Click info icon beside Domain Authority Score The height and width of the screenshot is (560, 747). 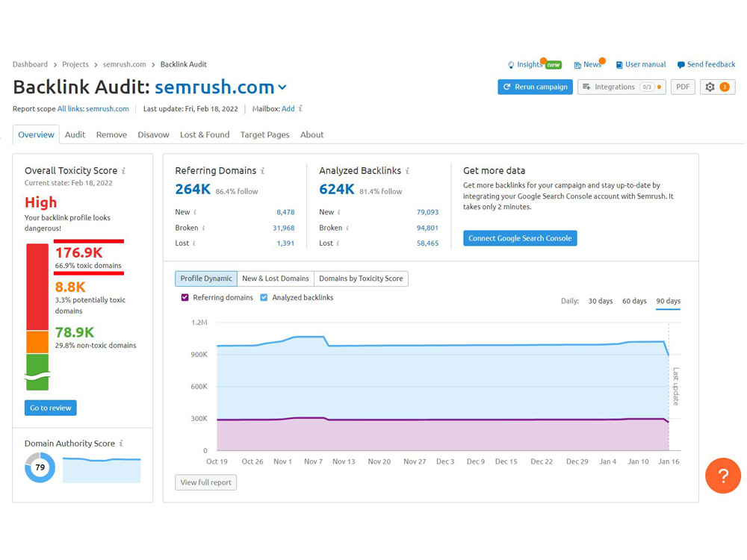121,444
